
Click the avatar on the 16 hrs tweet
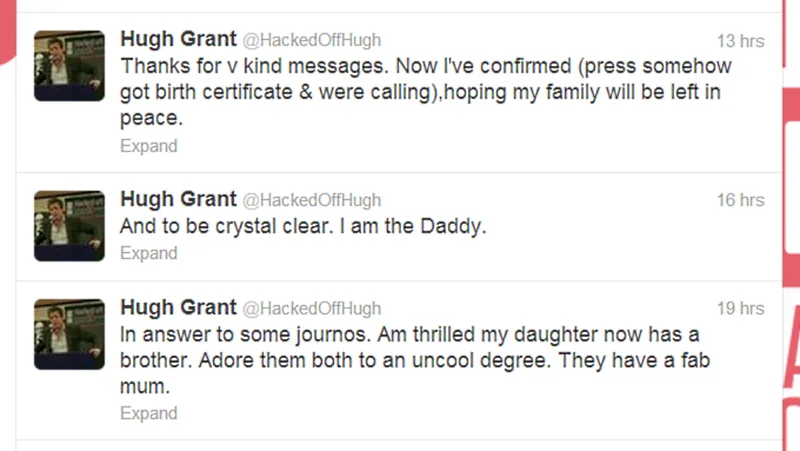69,225
